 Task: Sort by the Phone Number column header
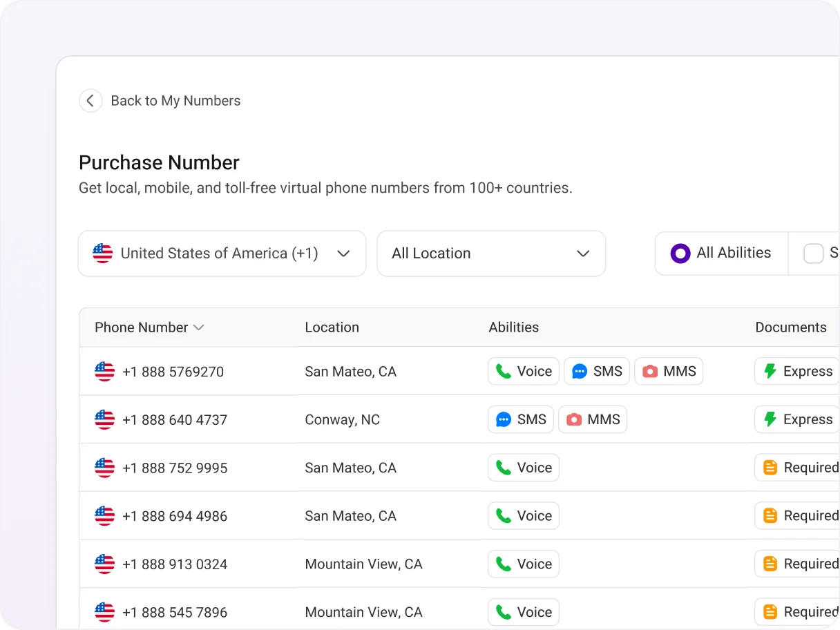[149, 327]
